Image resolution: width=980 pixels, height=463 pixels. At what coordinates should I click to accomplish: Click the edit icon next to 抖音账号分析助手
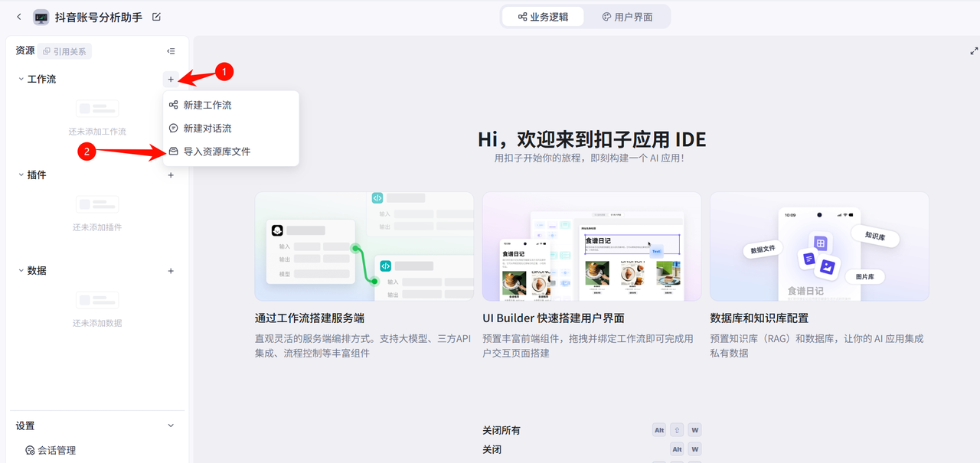pyautogui.click(x=157, y=17)
